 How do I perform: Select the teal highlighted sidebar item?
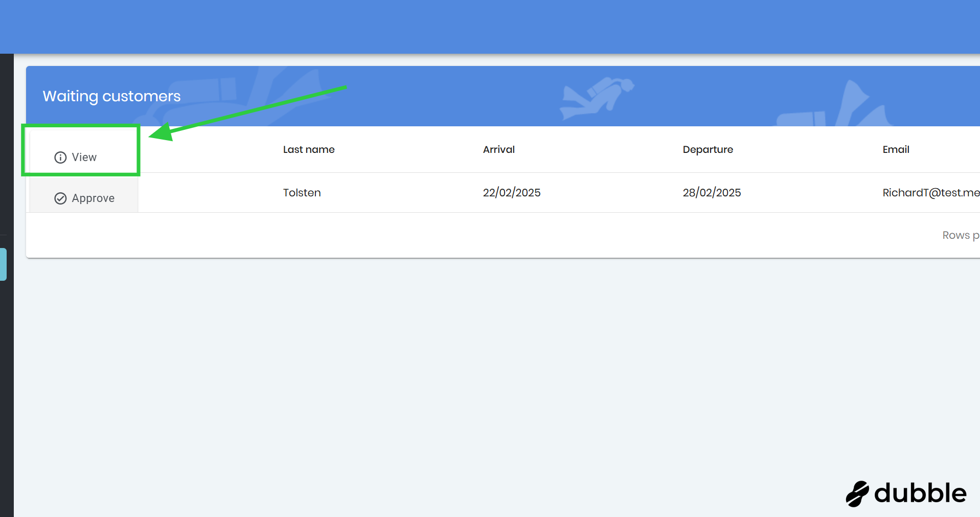[3, 264]
